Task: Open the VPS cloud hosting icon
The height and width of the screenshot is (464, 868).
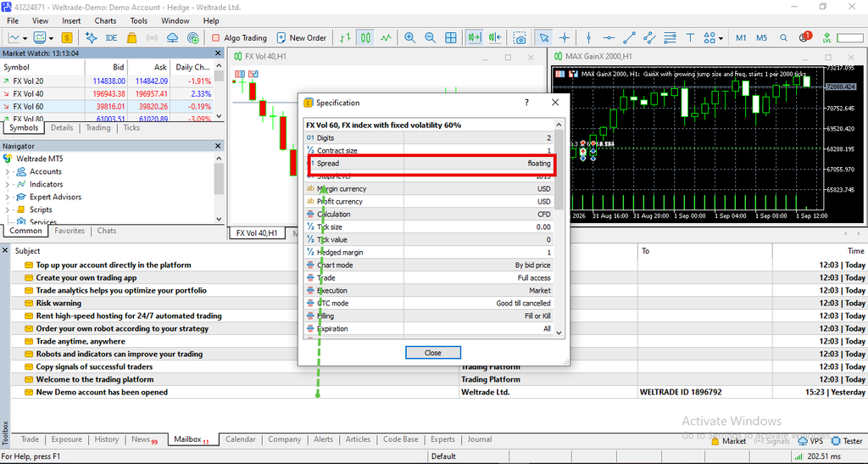Action: pyautogui.click(x=173, y=37)
